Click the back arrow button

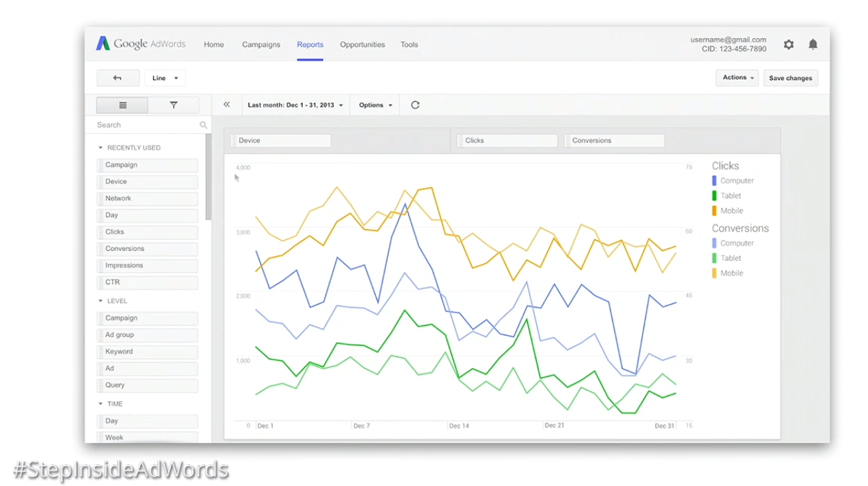(x=118, y=78)
